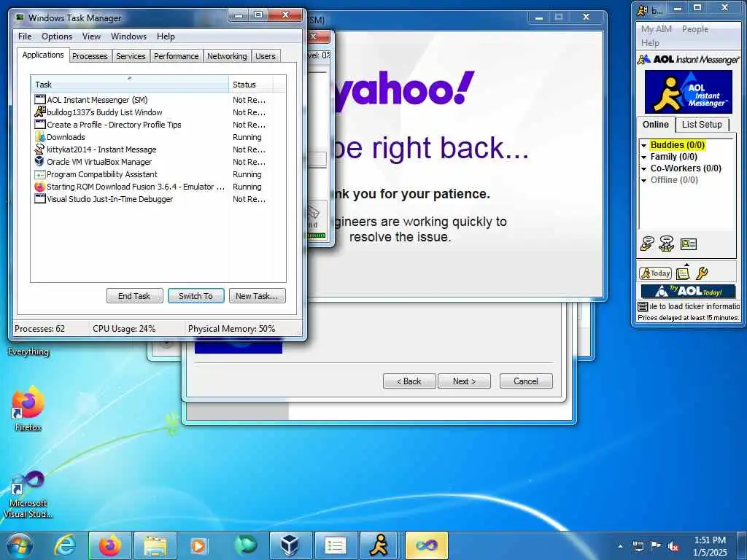
Task: Click green play-arrow taskbar icon
Action: coord(246,545)
